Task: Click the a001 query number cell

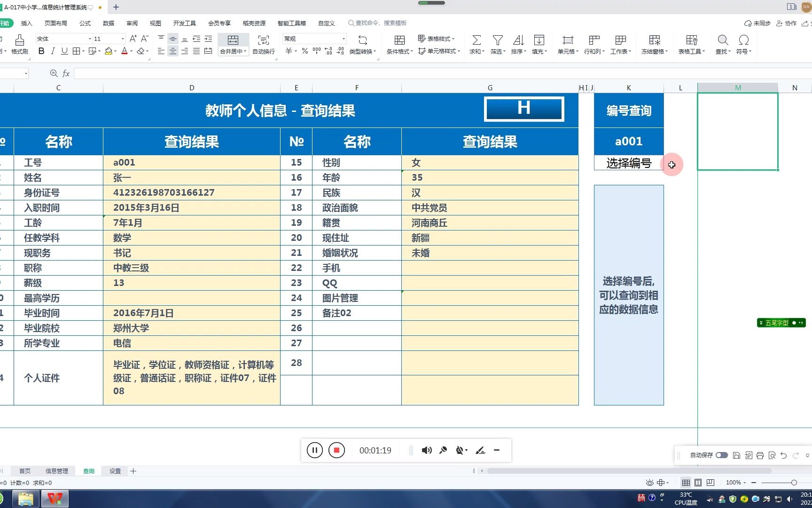Action: point(629,141)
